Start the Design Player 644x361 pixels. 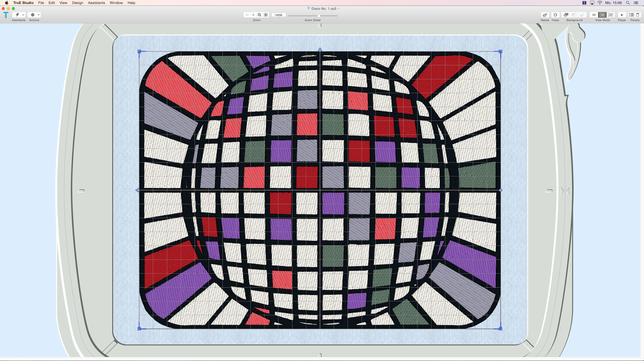pos(622,15)
